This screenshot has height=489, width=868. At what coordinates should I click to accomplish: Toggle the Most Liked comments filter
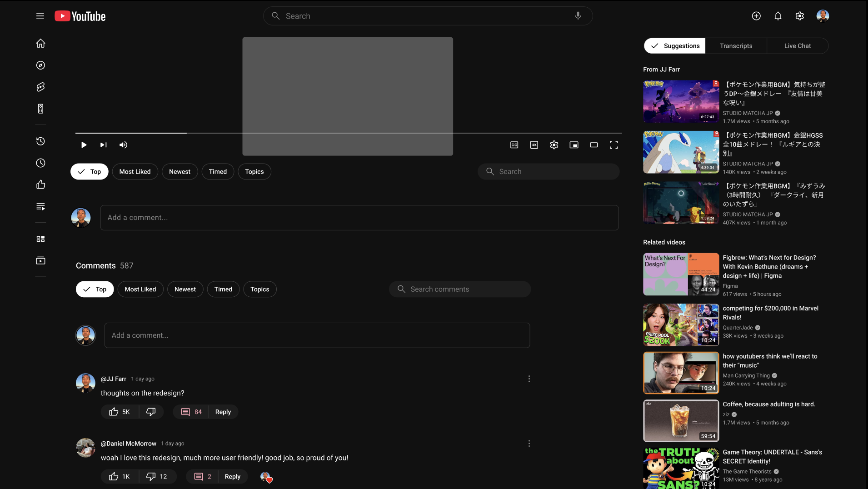tap(140, 289)
